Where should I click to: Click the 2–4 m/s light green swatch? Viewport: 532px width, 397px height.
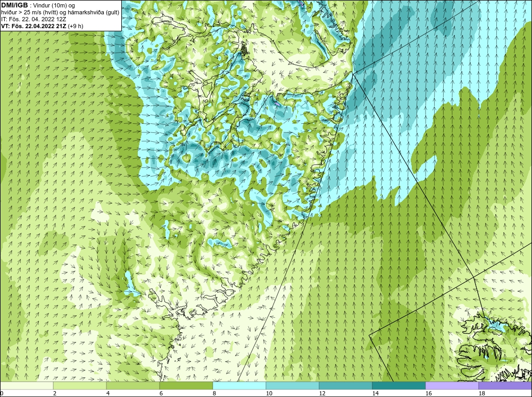tap(80, 385)
